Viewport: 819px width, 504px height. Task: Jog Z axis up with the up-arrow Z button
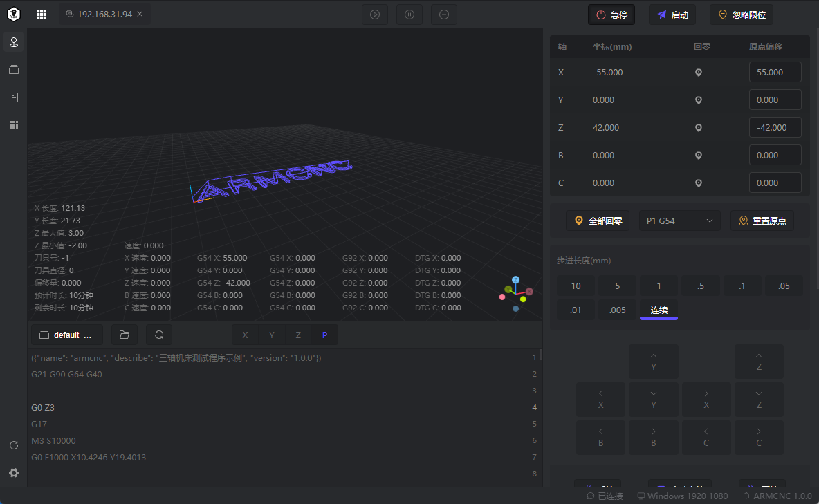point(759,362)
